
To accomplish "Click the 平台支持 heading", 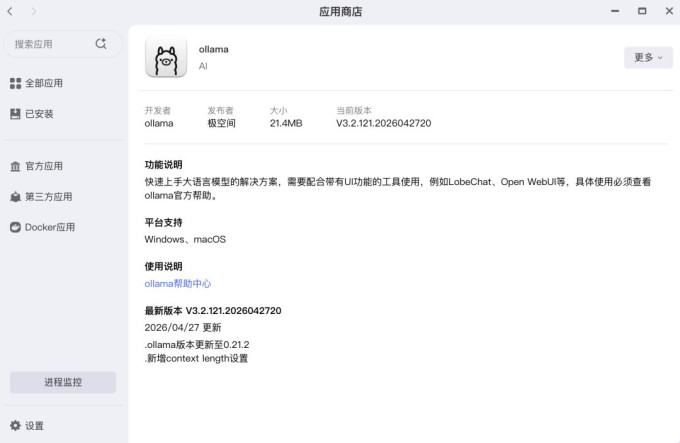I will coord(163,223).
